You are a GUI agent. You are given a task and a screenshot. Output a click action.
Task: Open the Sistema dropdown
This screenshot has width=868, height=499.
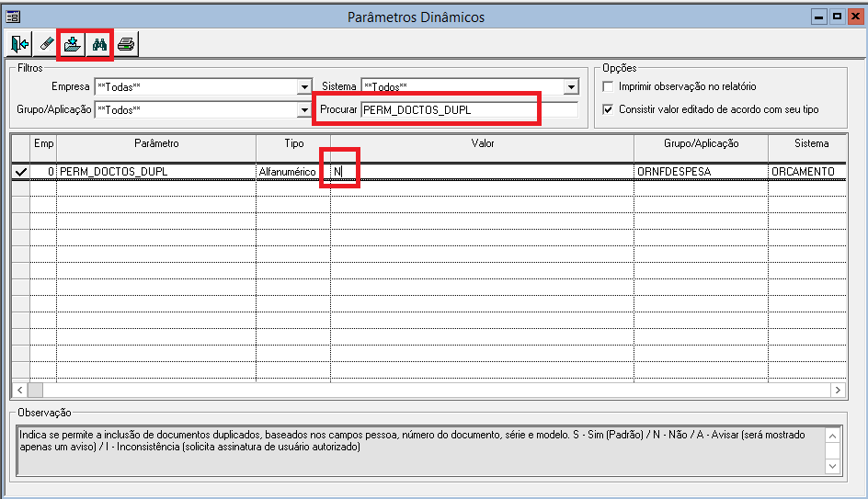(x=571, y=87)
